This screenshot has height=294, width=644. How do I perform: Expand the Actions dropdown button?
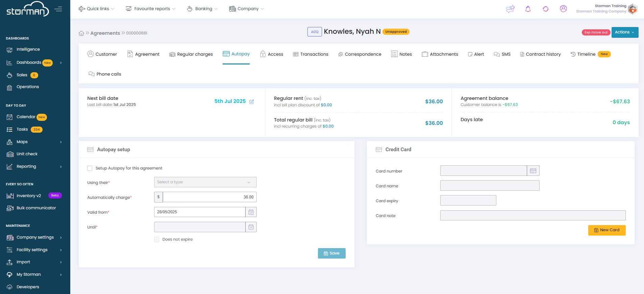[624, 32]
